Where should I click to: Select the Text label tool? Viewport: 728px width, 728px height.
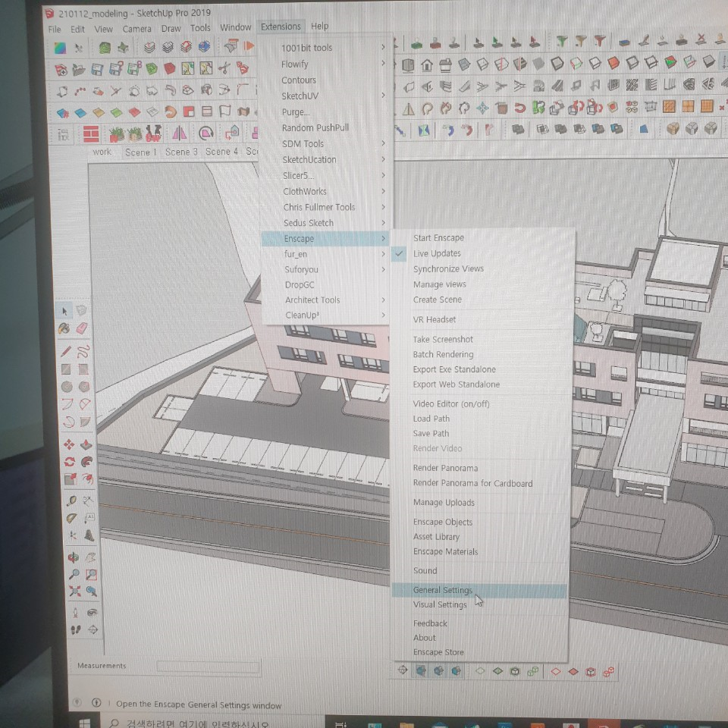point(89,518)
